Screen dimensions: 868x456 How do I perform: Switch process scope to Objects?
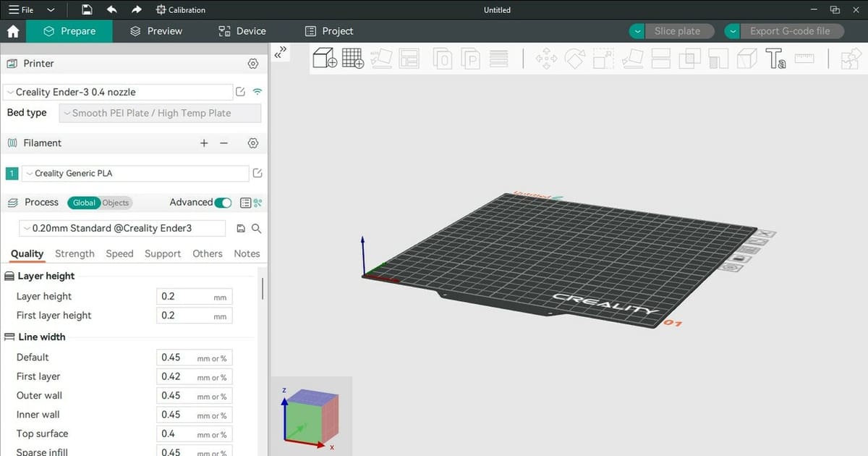[x=116, y=203]
